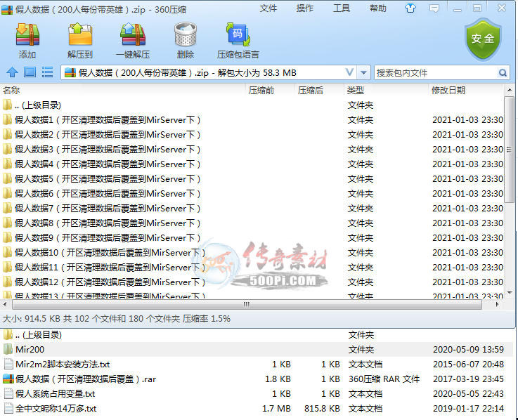Select 假人数据8 folder row
518x420 pixels.
(253, 223)
